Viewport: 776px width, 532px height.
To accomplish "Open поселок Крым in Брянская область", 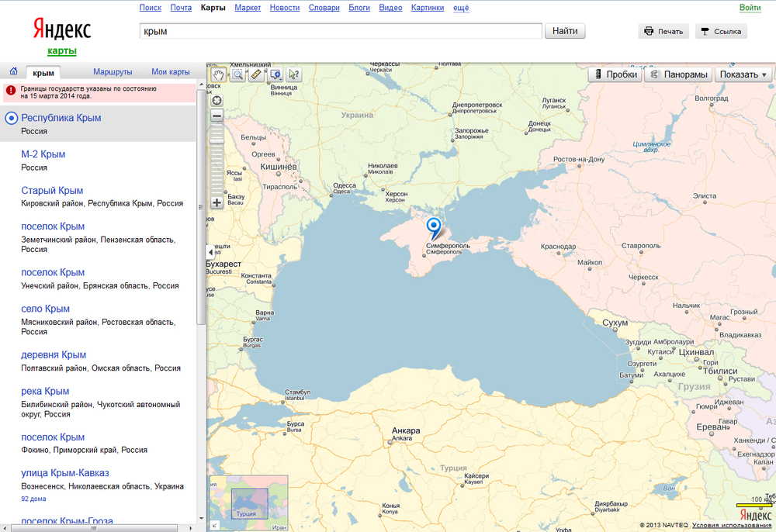I will point(53,272).
